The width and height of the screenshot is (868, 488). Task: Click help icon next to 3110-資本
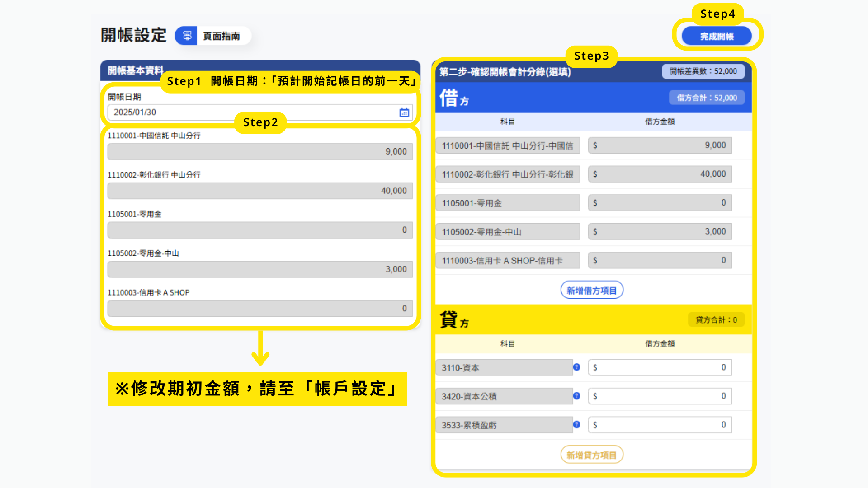pyautogui.click(x=576, y=367)
